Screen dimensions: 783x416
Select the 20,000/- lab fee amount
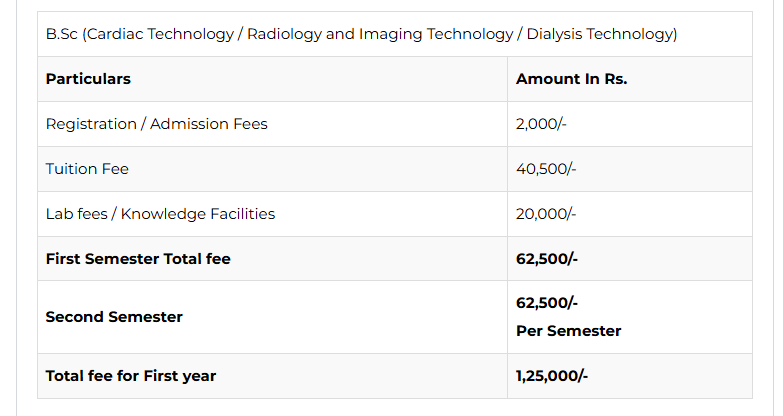click(546, 214)
